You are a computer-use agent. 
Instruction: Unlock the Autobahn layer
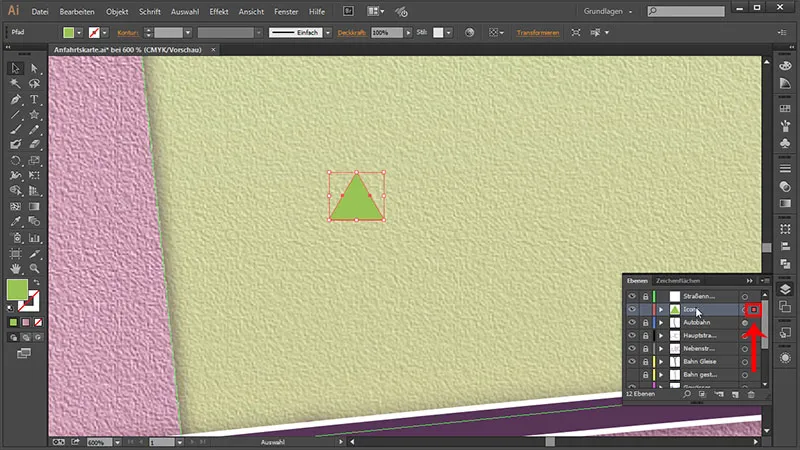pyautogui.click(x=645, y=322)
